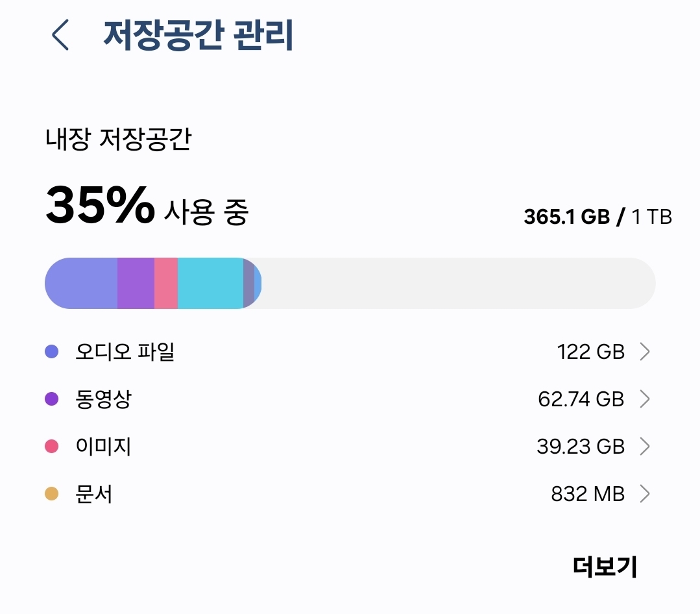Open the 오디오 파일 category
700x614 pixels.
point(125,352)
